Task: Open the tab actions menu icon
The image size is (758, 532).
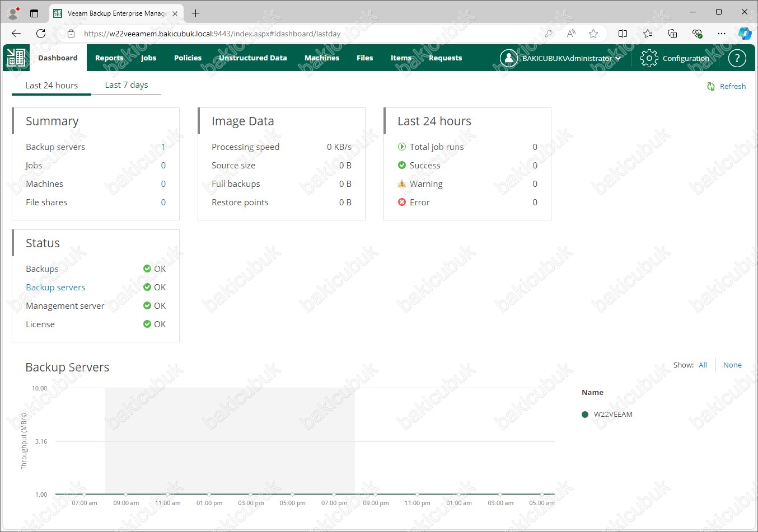Action: [x=34, y=13]
